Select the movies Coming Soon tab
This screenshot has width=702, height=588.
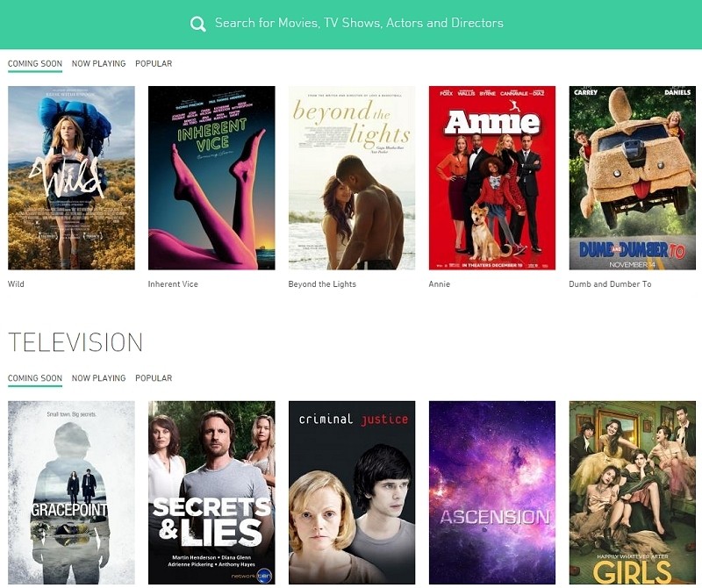(35, 63)
